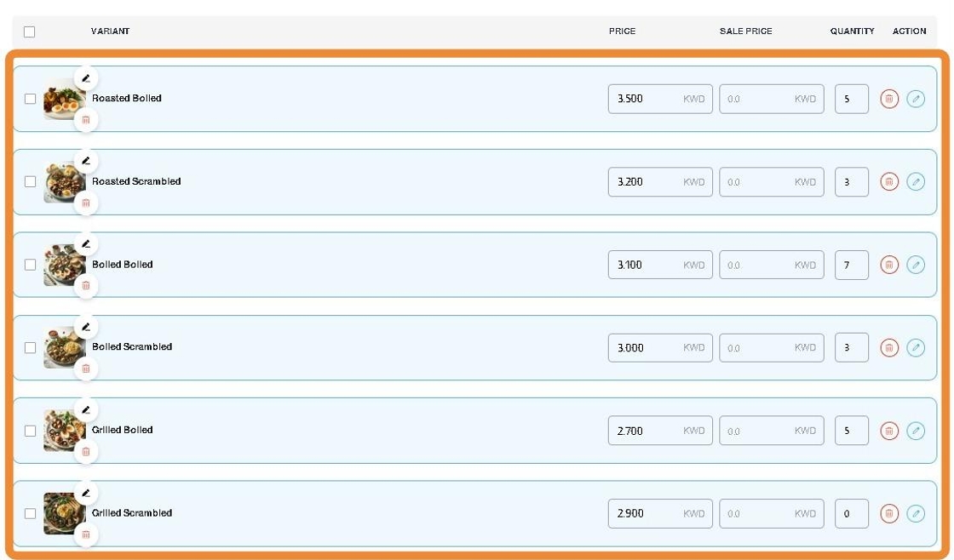Change image pencil icon for Boiled Scrambled
The width and height of the screenshot is (954, 560).
pos(86,327)
